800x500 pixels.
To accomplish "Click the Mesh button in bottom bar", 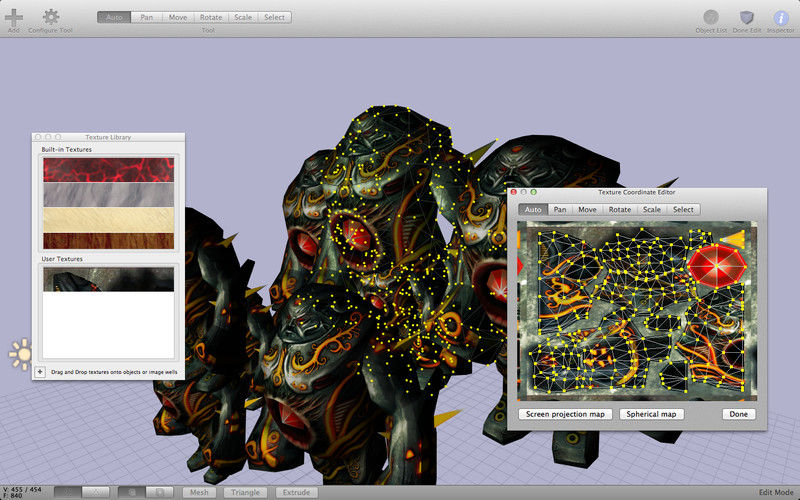I will tap(199, 492).
